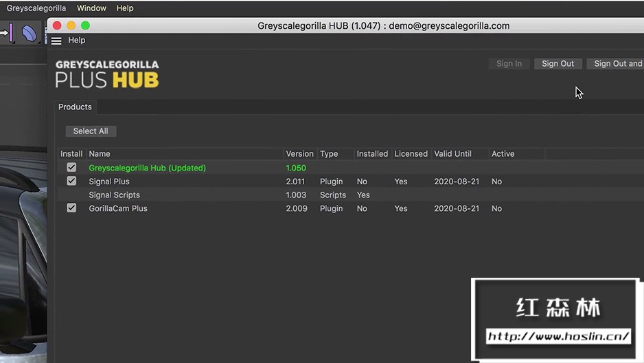Open the Greyscalegorilla menu in menu bar
644x363 pixels.
click(x=36, y=8)
